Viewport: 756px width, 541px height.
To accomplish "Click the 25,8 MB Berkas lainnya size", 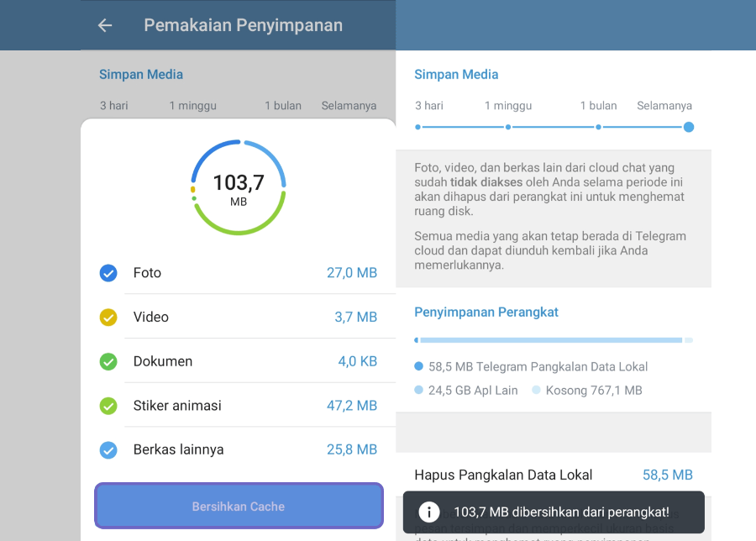I will tap(352, 450).
